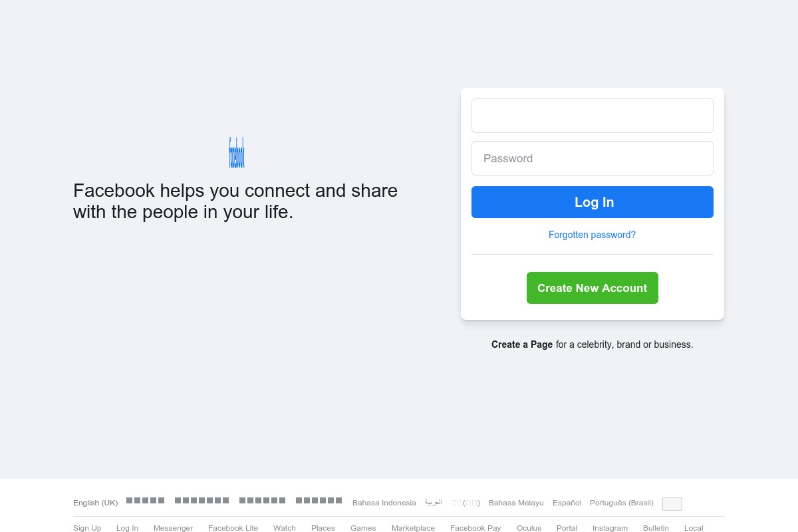798x532 pixels.
Task: Open the Log In footer link
Action: (127, 528)
